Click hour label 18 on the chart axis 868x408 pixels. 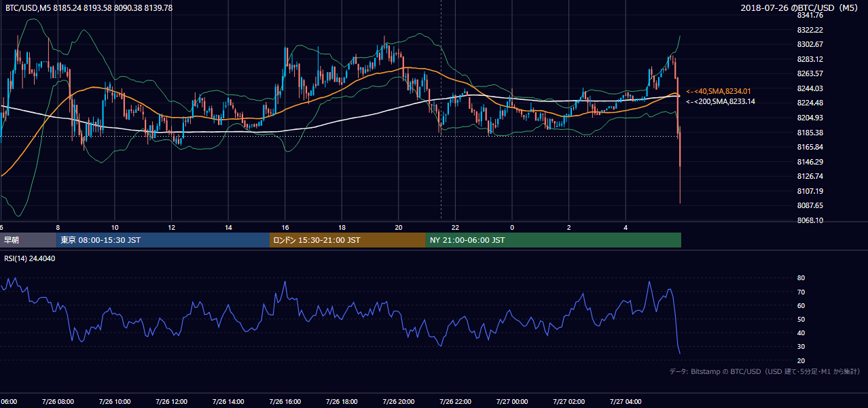pyautogui.click(x=342, y=227)
